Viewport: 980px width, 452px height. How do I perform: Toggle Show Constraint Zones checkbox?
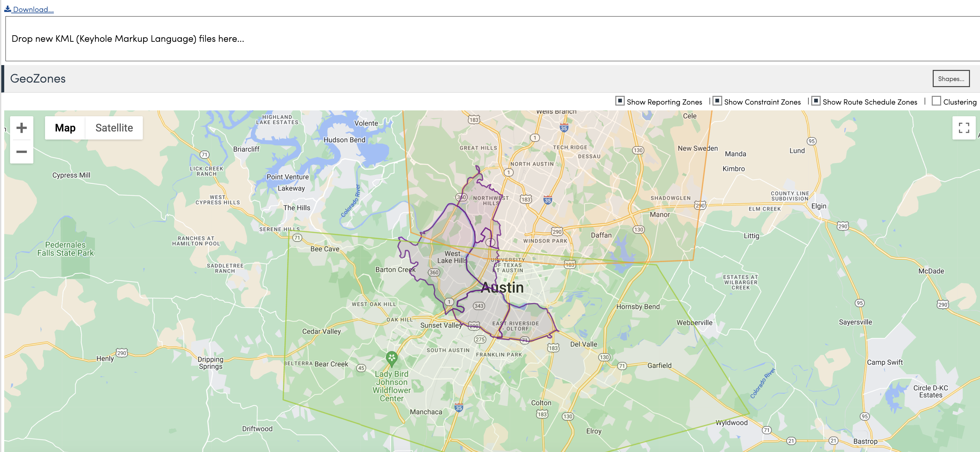pos(717,101)
